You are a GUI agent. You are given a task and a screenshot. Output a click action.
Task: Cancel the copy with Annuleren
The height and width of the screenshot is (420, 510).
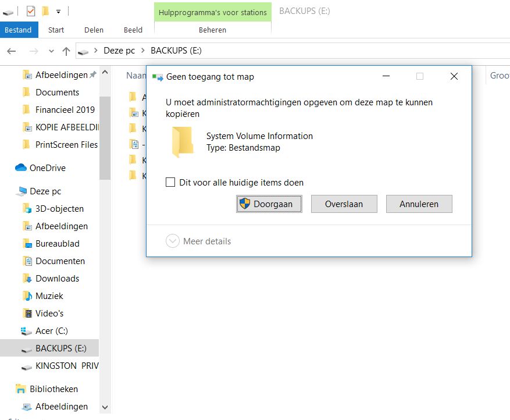pyautogui.click(x=419, y=204)
